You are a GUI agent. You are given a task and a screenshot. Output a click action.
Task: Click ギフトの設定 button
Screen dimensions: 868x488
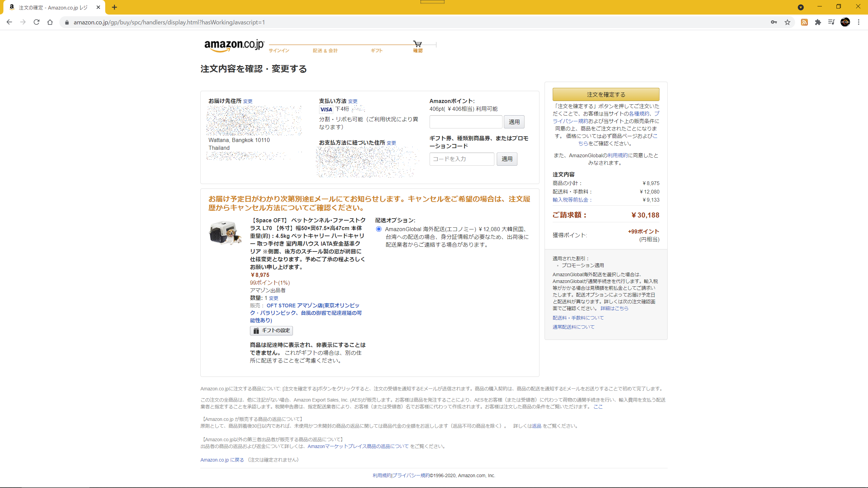(271, 330)
